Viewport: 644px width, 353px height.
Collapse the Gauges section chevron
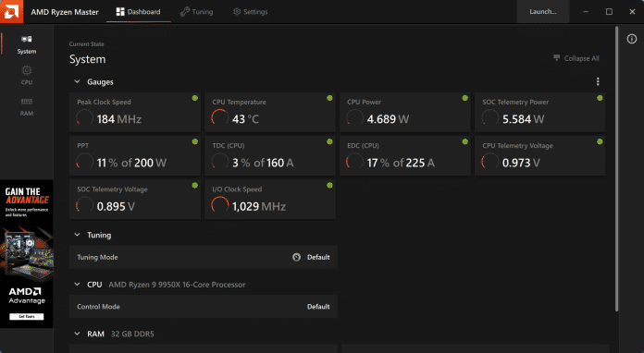[x=77, y=81]
